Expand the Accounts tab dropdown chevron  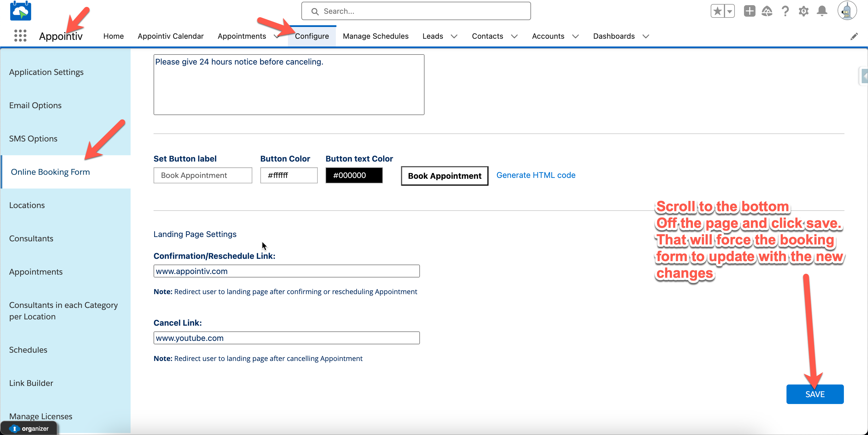click(575, 36)
